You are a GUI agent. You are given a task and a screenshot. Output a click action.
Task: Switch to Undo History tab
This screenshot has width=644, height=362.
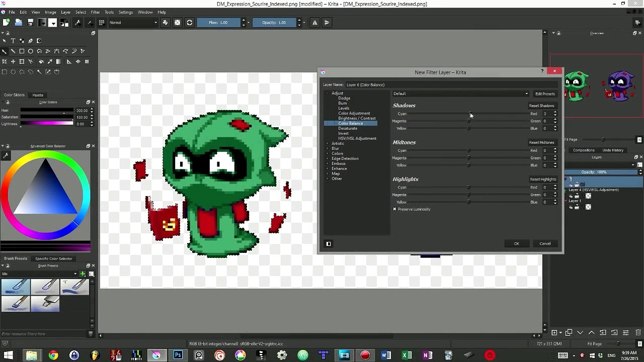click(x=613, y=150)
